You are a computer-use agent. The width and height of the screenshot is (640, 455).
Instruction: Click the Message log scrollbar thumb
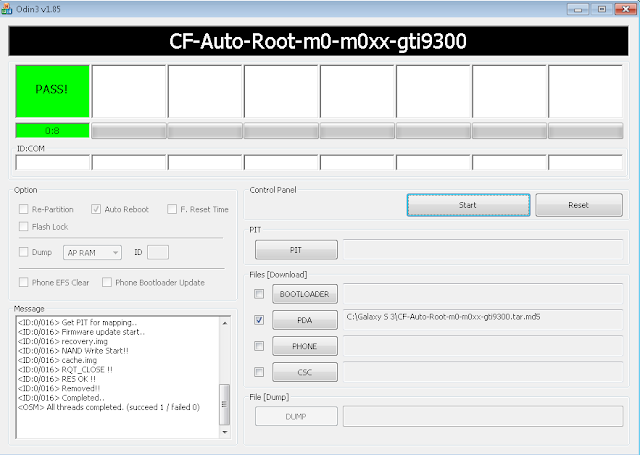click(225, 404)
